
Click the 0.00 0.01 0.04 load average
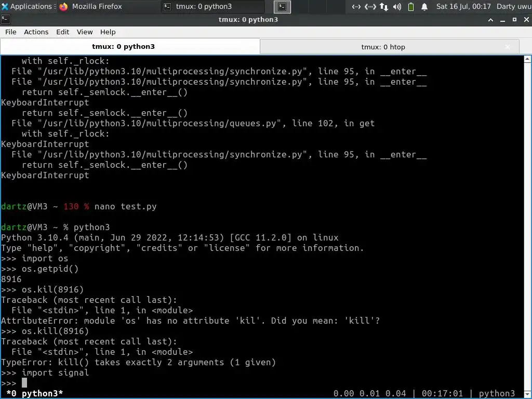point(369,394)
